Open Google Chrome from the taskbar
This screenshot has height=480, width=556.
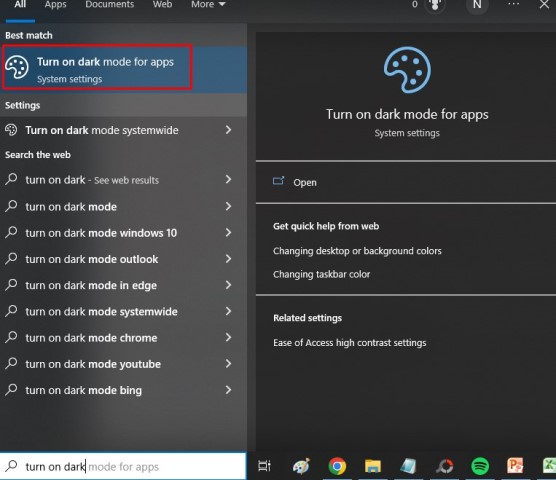coord(337,466)
